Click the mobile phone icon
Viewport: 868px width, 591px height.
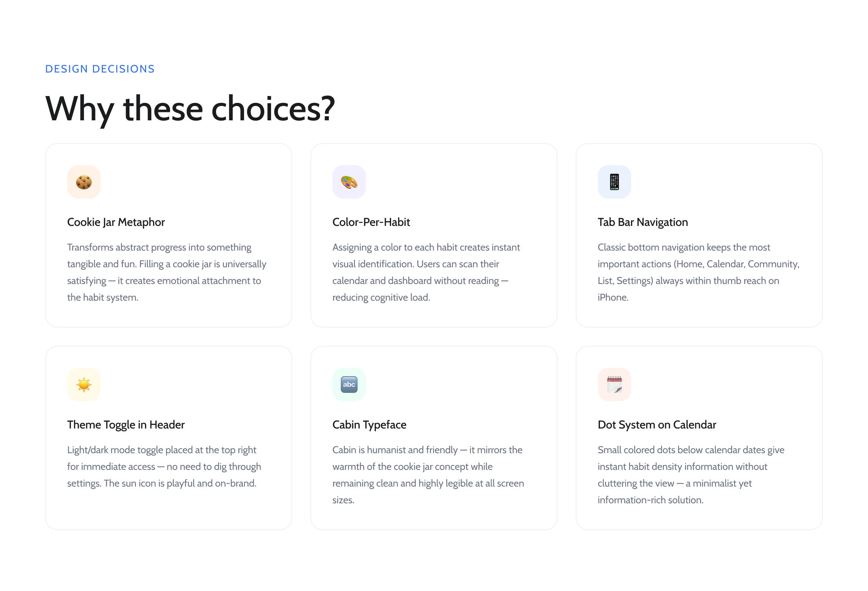[614, 182]
